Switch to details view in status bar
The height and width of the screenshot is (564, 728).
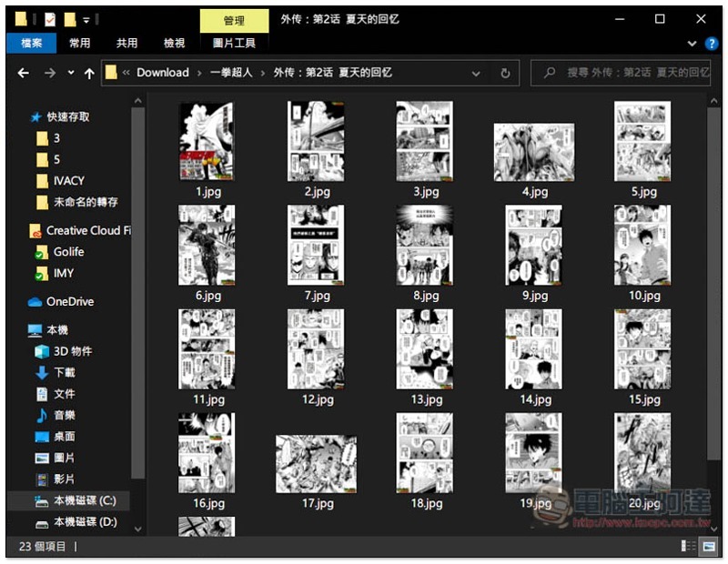point(688,547)
